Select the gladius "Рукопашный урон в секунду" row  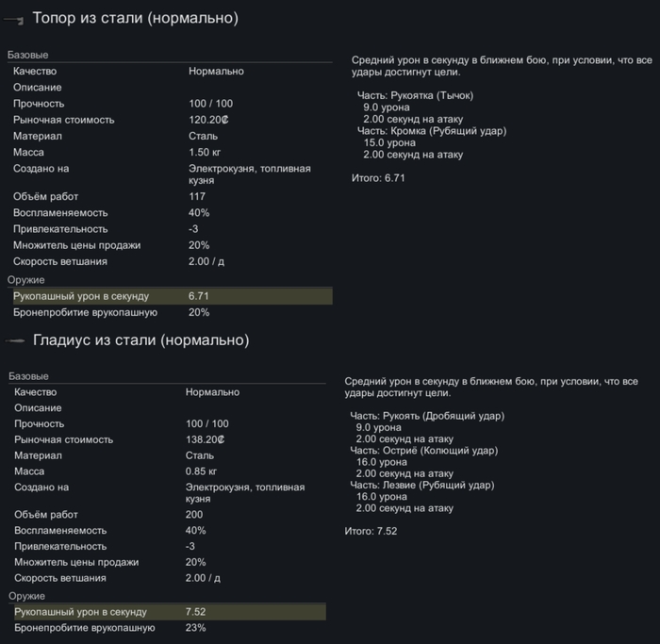pyautogui.click(x=166, y=613)
